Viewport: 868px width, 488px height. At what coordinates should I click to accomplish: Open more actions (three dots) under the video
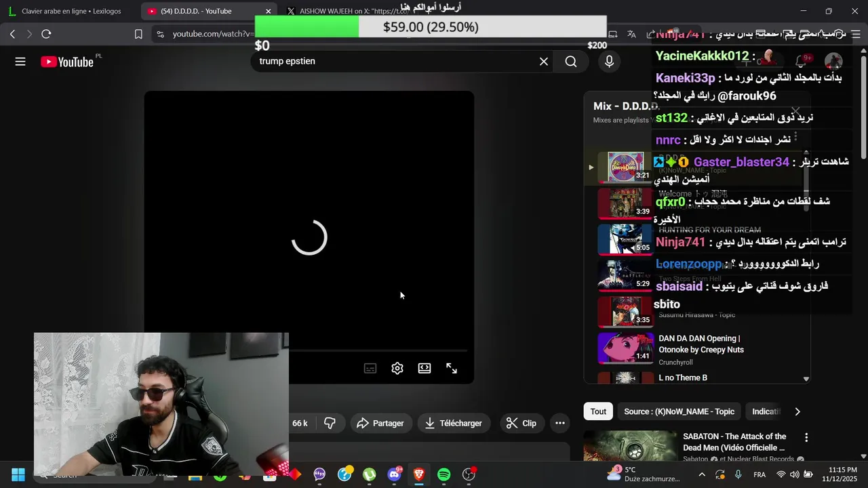[560, 423]
